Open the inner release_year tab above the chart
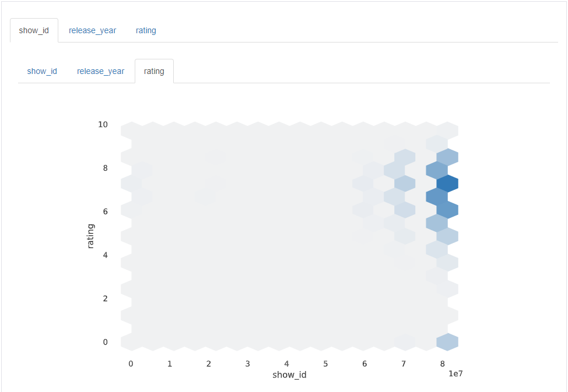This screenshot has width=568, height=392. tap(100, 71)
